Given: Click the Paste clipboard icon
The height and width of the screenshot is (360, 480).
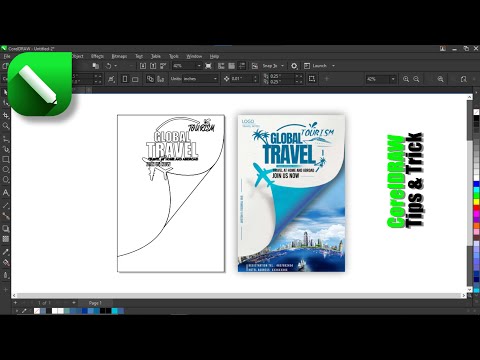Looking at the screenshot, I should [96, 66].
